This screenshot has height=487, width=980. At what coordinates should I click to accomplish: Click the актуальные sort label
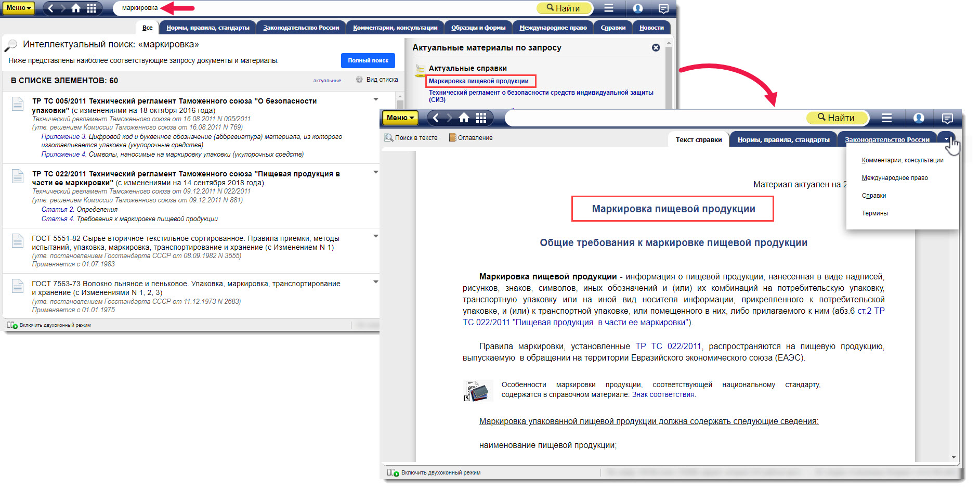point(327,81)
